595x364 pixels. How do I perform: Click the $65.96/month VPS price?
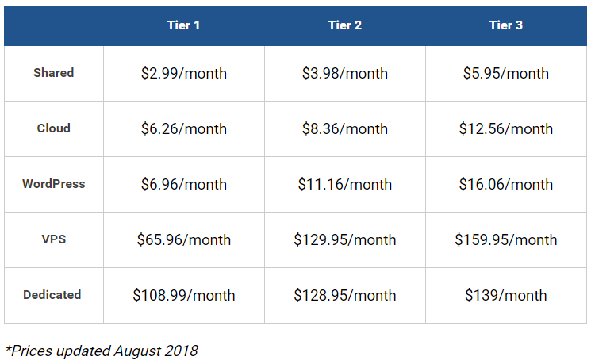point(184,240)
